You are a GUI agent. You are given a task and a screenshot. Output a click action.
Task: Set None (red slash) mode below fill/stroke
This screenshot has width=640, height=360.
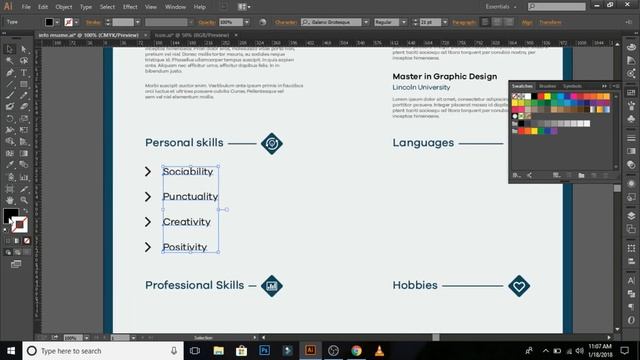click(27, 241)
